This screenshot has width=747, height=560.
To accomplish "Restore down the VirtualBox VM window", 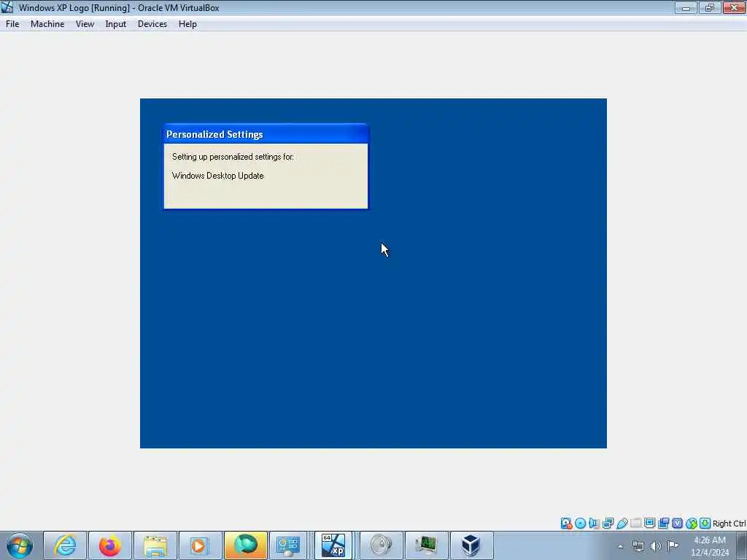I will (x=709, y=7).
